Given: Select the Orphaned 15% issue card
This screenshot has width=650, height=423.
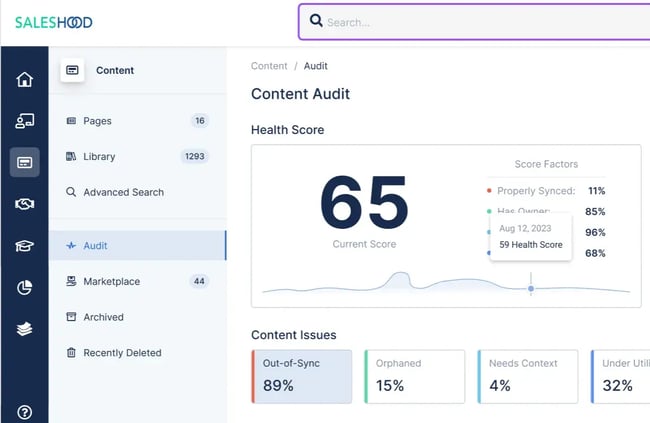Looking at the screenshot, I should click(415, 377).
